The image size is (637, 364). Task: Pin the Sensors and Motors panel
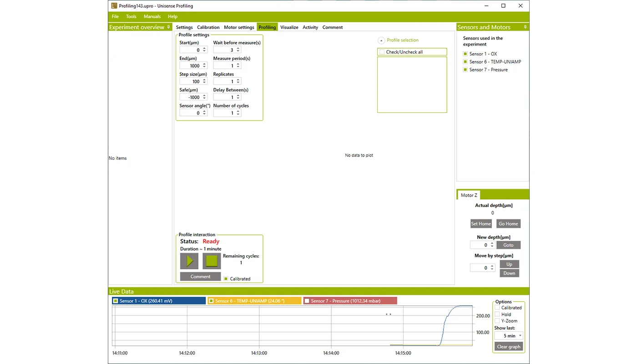(x=525, y=27)
